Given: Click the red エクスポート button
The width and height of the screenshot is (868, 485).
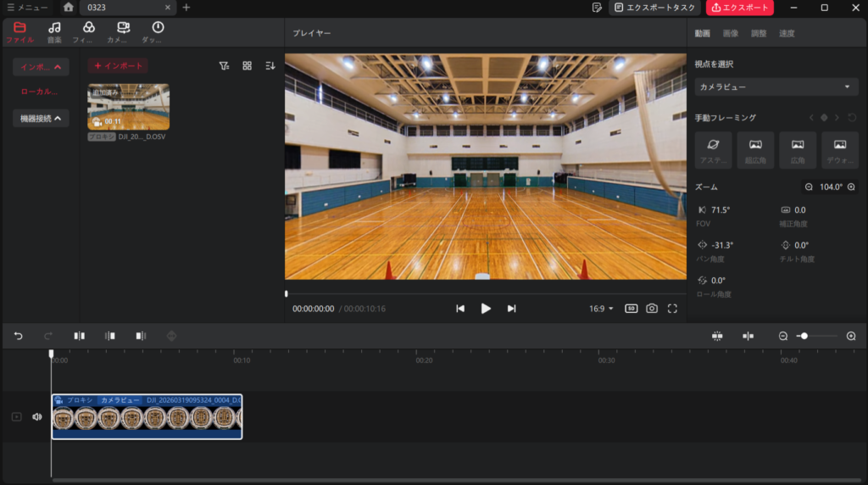Looking at the screenshot, I should coord(739,8).
